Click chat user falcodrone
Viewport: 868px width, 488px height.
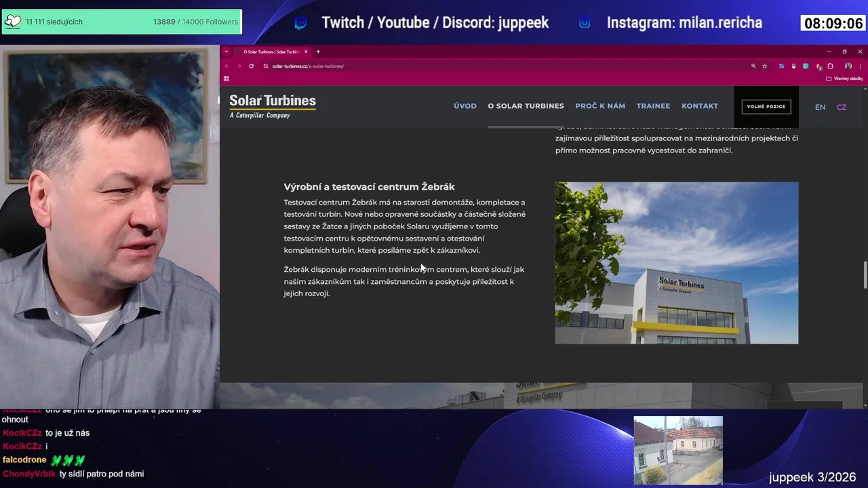tap(24, 460)
